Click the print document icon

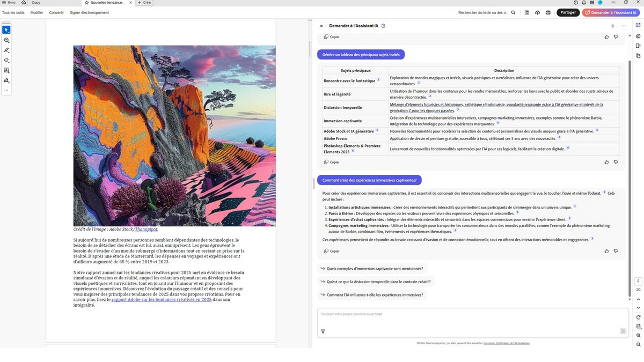(x=548, y=12)
